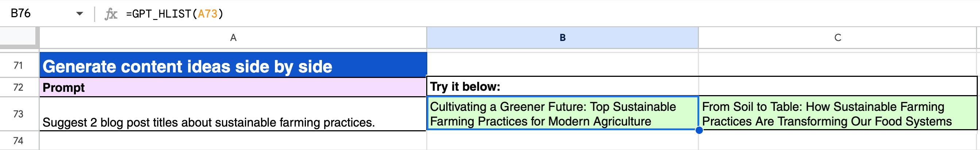Click the Name box showing B76
This screenshot has height=150, width=980.
38,14
